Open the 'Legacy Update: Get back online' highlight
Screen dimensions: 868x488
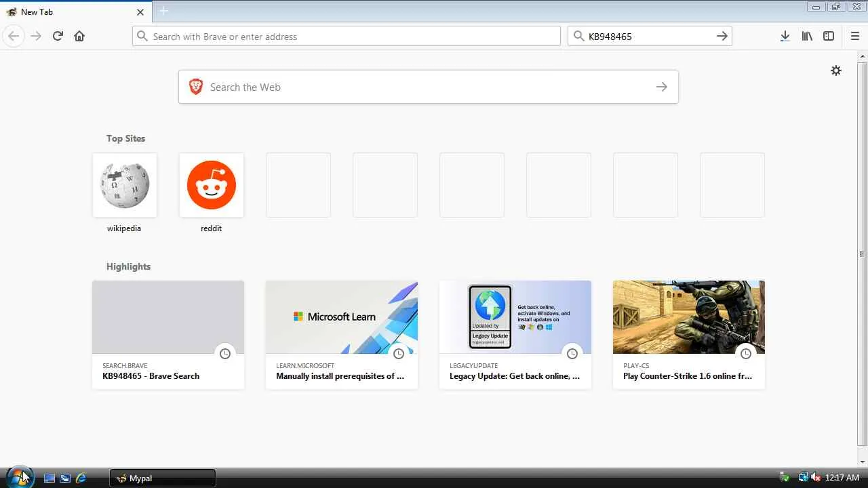(515, 335)
